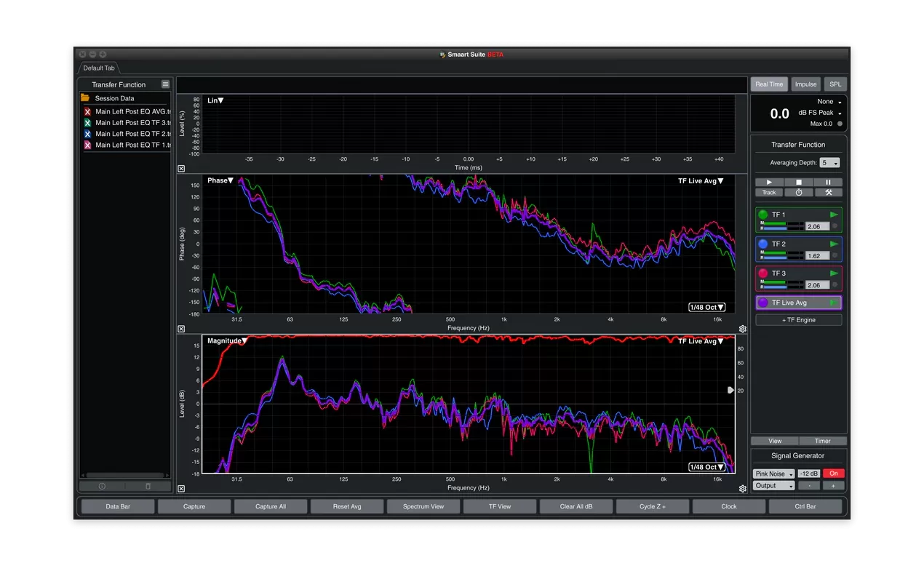
Task: Open the Transfer Function data menu icon
Action: [166, 84]
